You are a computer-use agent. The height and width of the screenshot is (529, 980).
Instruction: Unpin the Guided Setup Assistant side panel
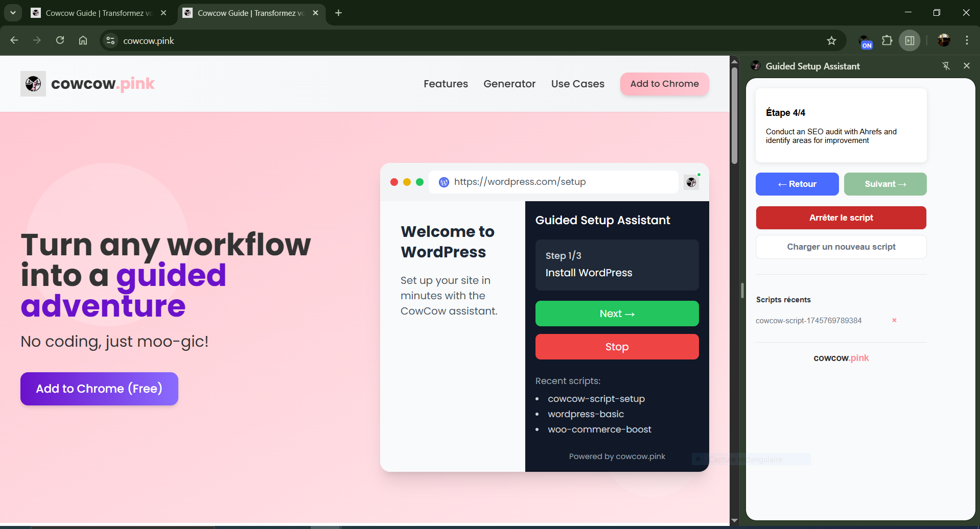tap(946, 66)
